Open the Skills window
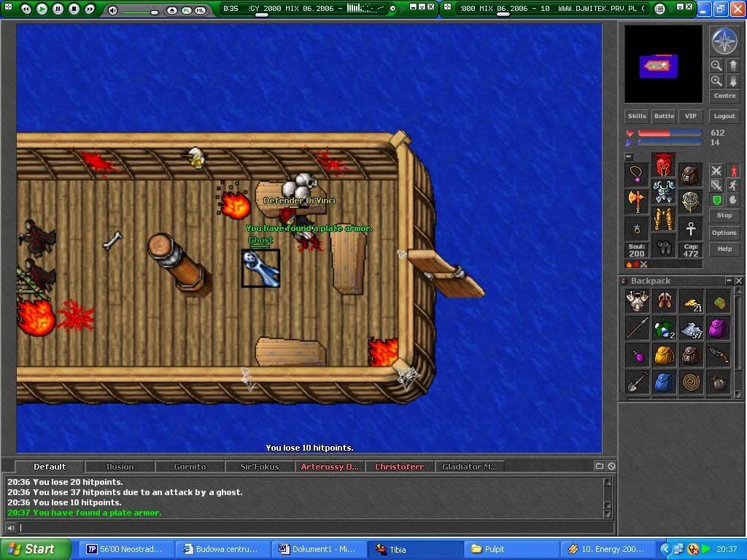This screenshot has width=747, height=560. 636,116
